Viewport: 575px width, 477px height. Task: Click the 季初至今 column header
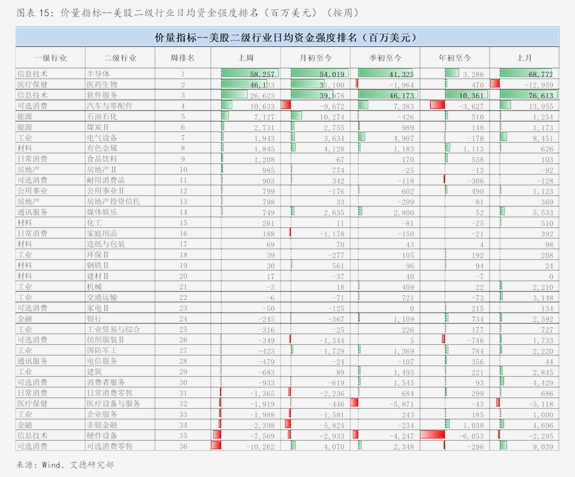[x=385, y=58]
